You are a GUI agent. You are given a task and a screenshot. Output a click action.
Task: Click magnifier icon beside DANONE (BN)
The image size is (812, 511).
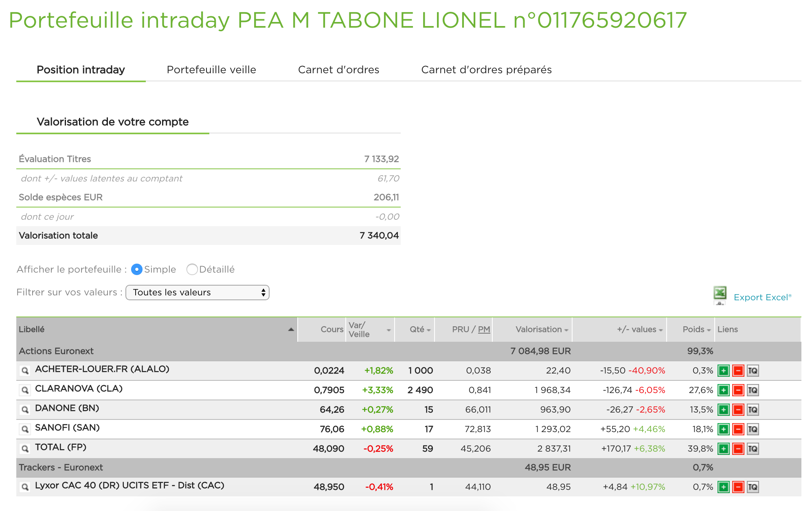click(x=25, y=410)
